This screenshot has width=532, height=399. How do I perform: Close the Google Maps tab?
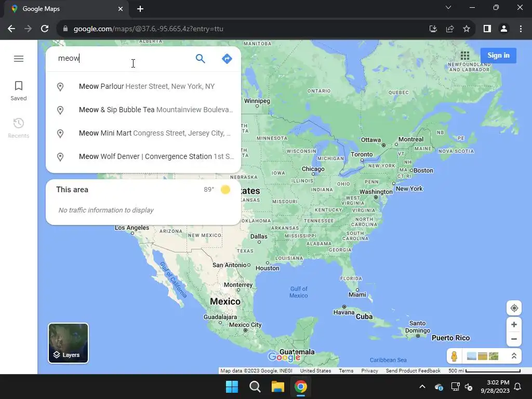pyautogui.click(x=121, y=9)
